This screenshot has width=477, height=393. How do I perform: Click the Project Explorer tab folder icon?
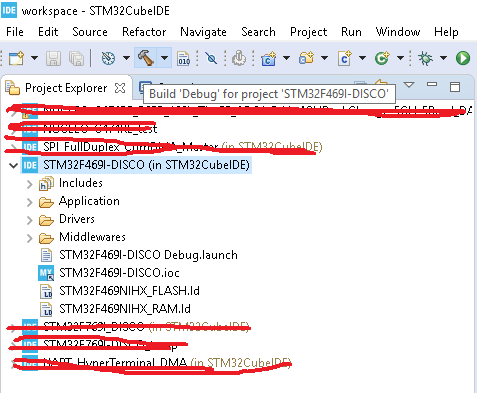tap(13, 88)
